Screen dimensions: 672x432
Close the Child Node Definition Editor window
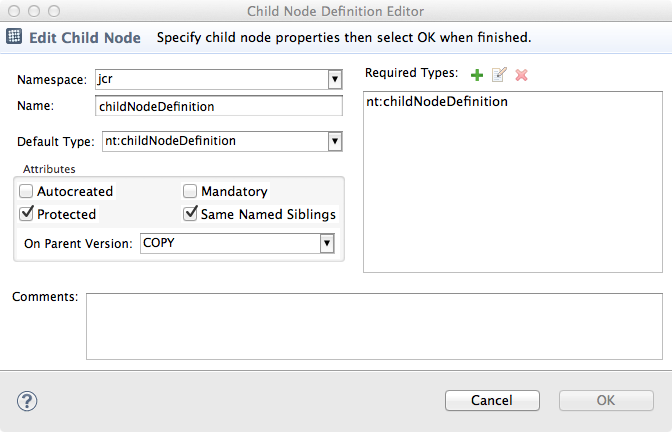[x=13, y=11]
